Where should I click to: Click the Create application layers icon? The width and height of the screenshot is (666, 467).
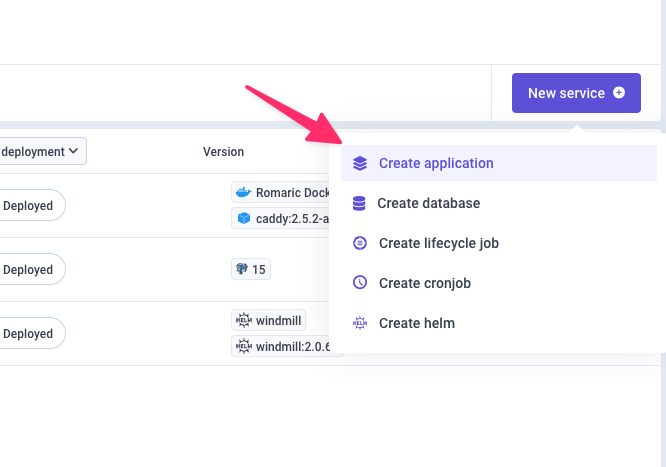coord(360,163)
